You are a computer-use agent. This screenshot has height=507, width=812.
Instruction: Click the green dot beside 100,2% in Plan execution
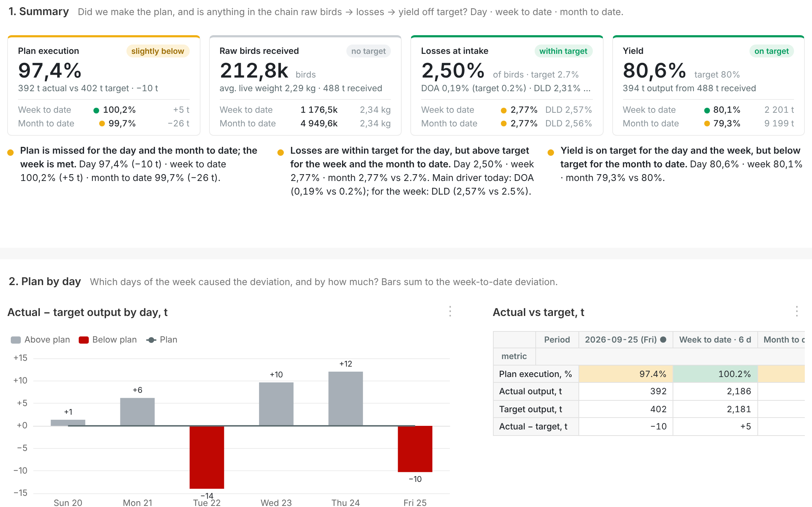point(96,110)
